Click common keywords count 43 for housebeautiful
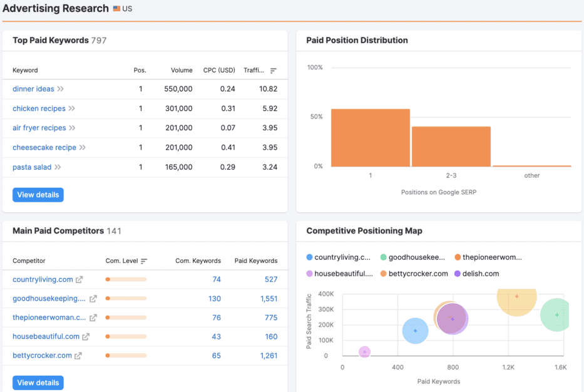This screenshot has height=392, width=584. pos(217,337)
